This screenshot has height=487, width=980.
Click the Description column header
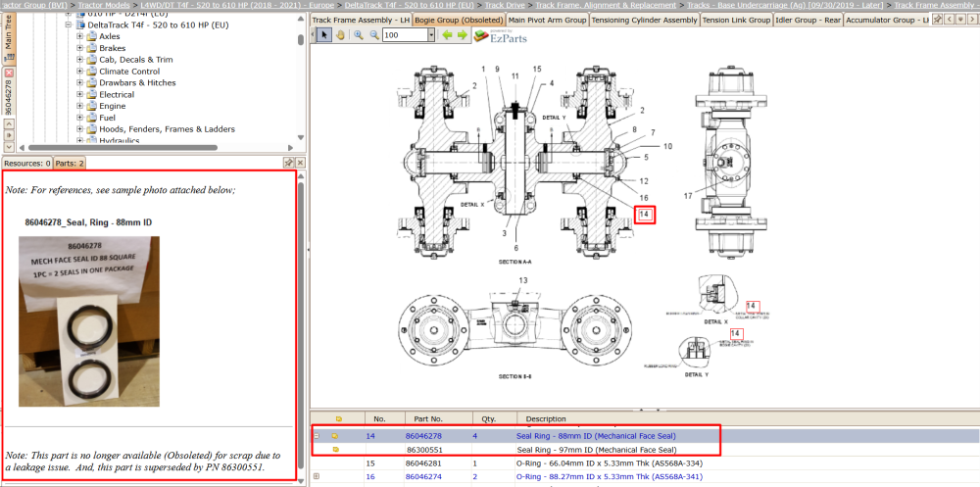(x=546, y=418)
